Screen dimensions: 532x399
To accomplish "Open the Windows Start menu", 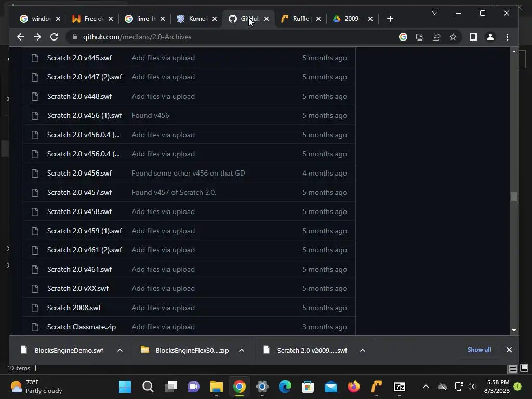I will 125,387.
